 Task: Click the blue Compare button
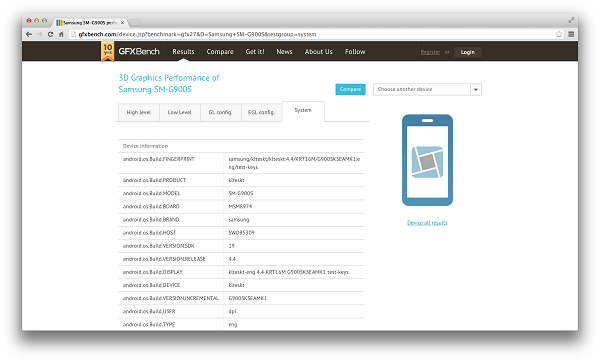(350, 89)
